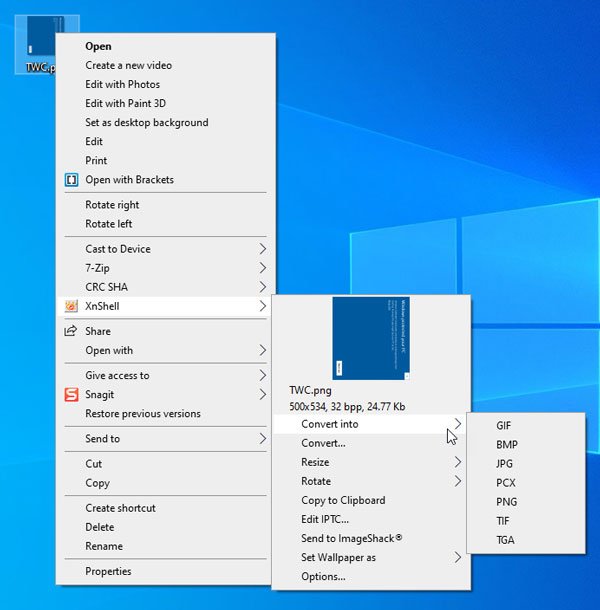Viewport: 600px width, 610px height.
Task: Expand the 7-Zip submenu arrow
Action: pos(263,268)
